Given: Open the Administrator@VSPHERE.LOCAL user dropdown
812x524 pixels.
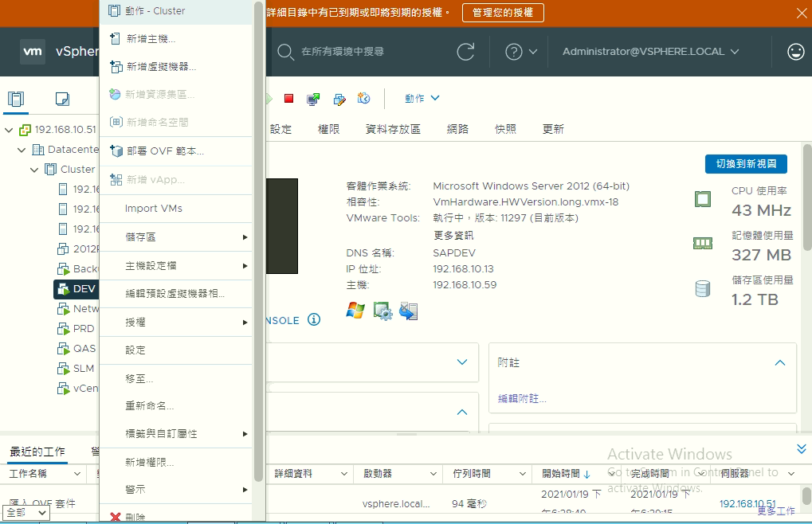Looking at the screenshot, I should 650,52.
